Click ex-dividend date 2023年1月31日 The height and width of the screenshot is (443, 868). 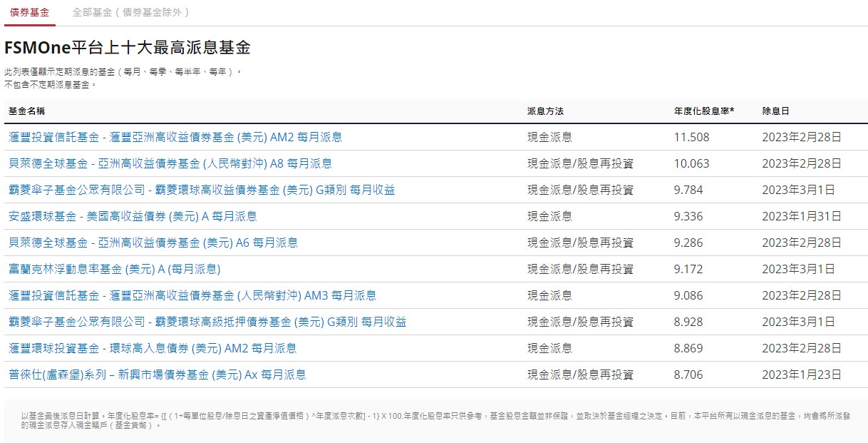pyautogui.click(x=802, y=216)
